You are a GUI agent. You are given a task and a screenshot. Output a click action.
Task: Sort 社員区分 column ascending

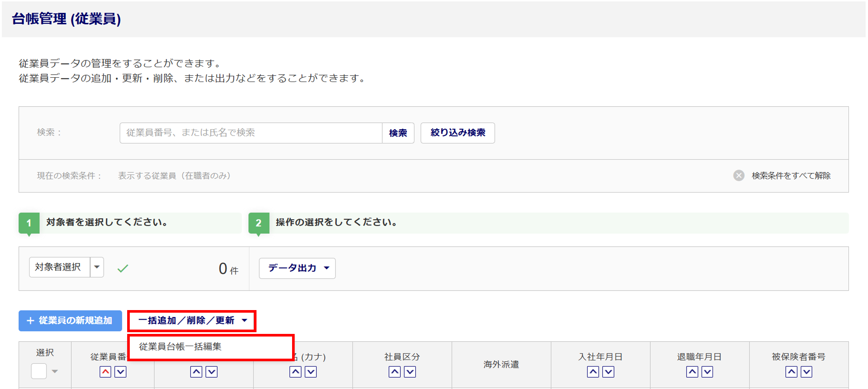(x=395, y=372)
